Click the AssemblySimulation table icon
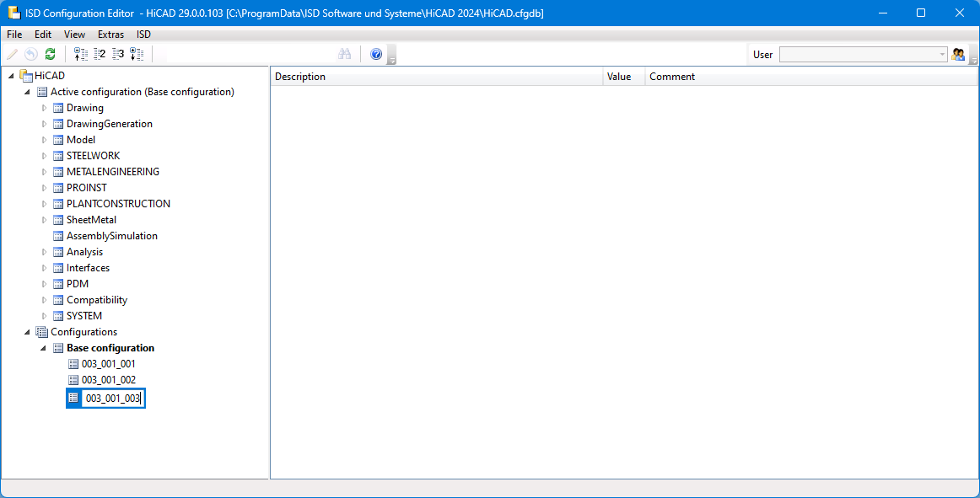Image resolution: width=980 pixels, height=498 pixels. 58,236
